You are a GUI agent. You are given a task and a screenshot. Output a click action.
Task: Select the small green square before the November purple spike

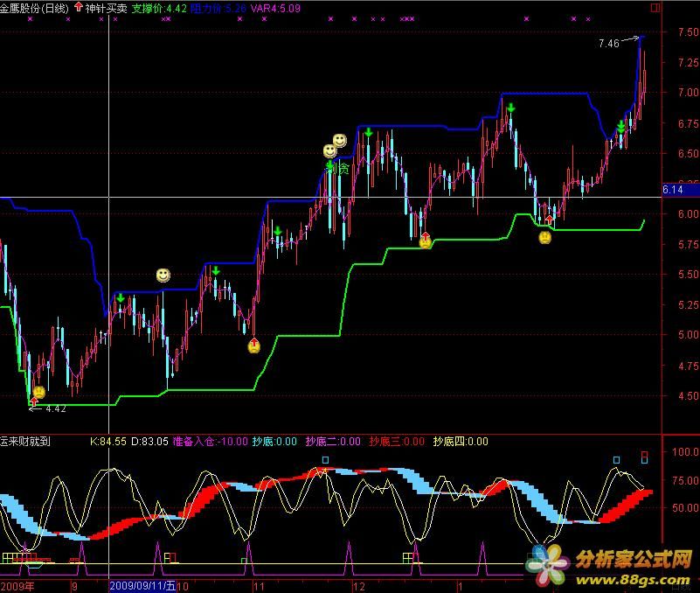(244, 561)
